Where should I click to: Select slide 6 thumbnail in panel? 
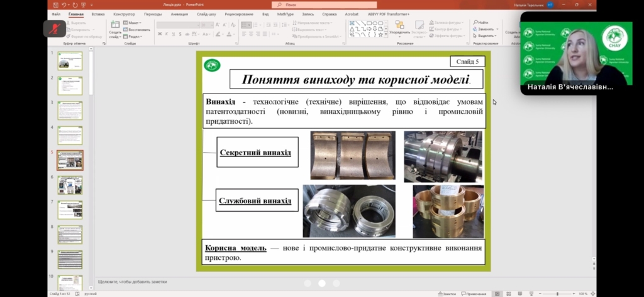click(x=70, y=185)
